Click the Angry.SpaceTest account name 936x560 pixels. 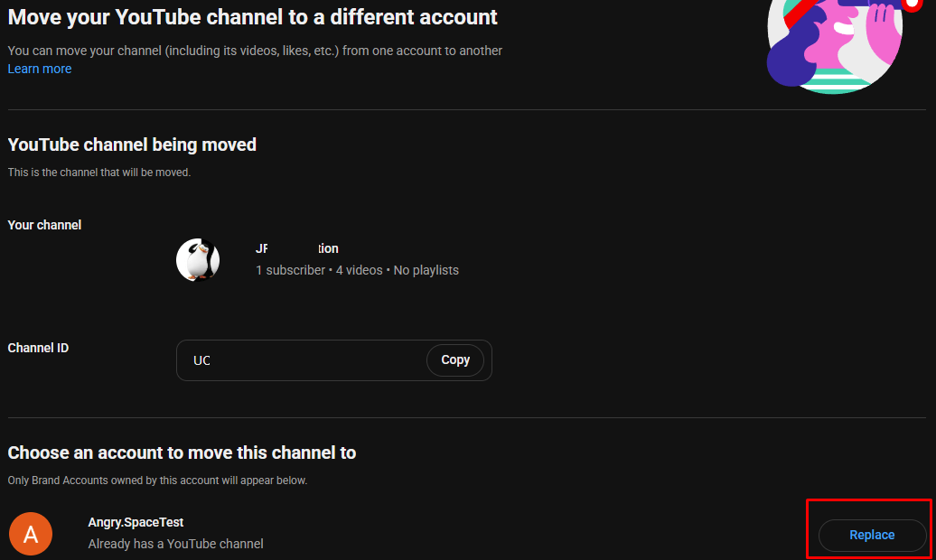(136, 522)
